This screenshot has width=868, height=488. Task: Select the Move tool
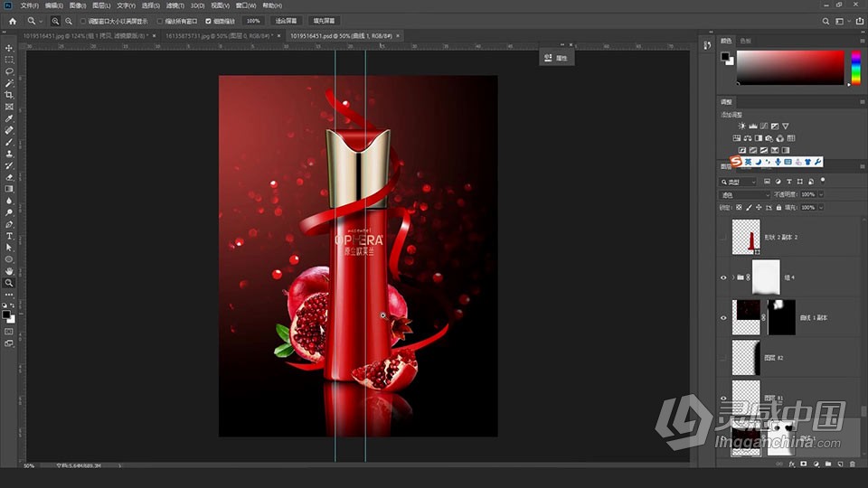pos(9,48)
